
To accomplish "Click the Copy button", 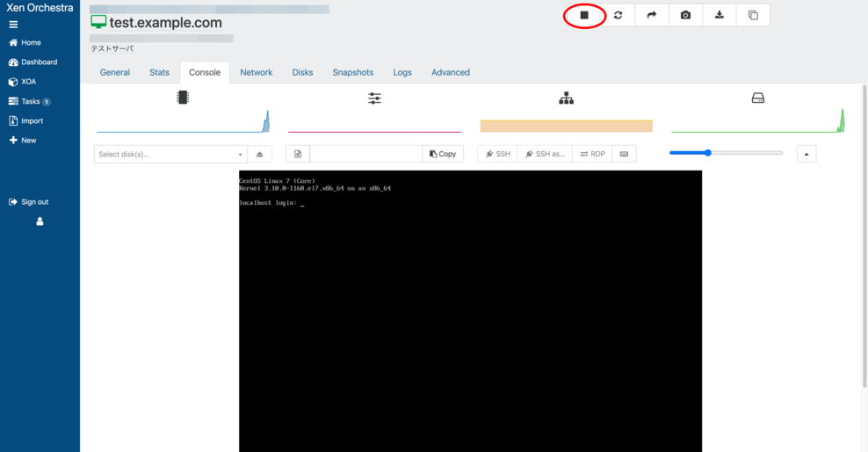I will (443, 154).
